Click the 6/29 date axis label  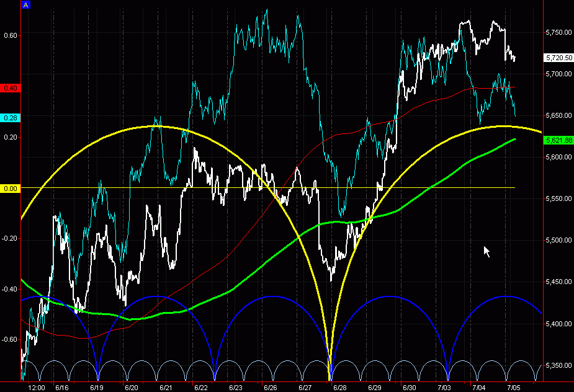[374, 388]
